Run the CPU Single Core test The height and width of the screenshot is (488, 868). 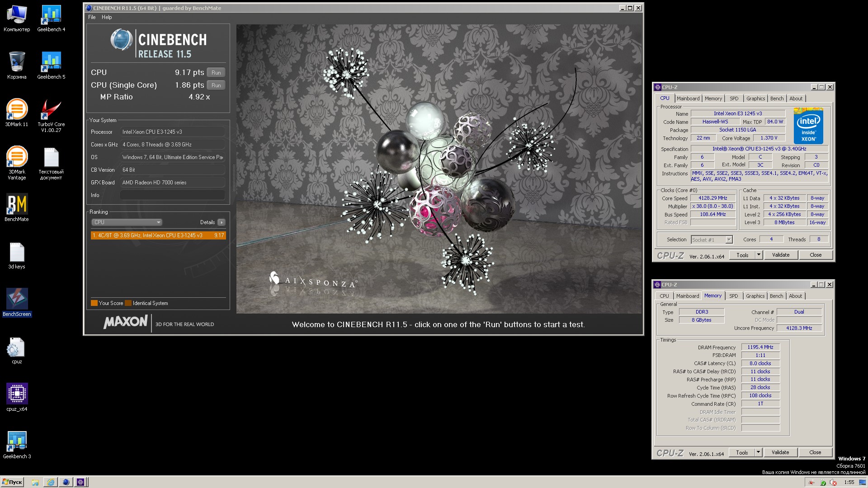(x=216, y=85)
